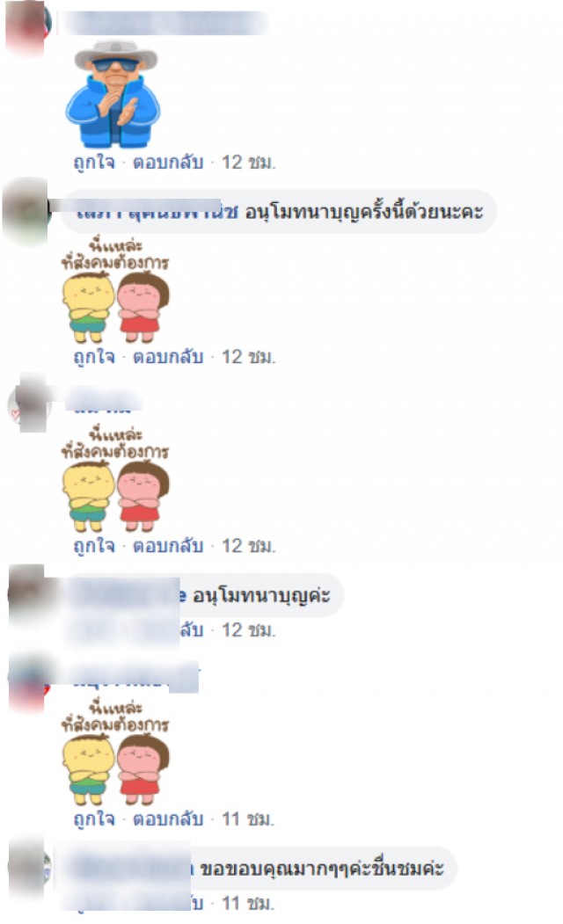Click ถูกใจ under the clapping man sticker
The image size is (563, 924).
click(x=94, y=162)
